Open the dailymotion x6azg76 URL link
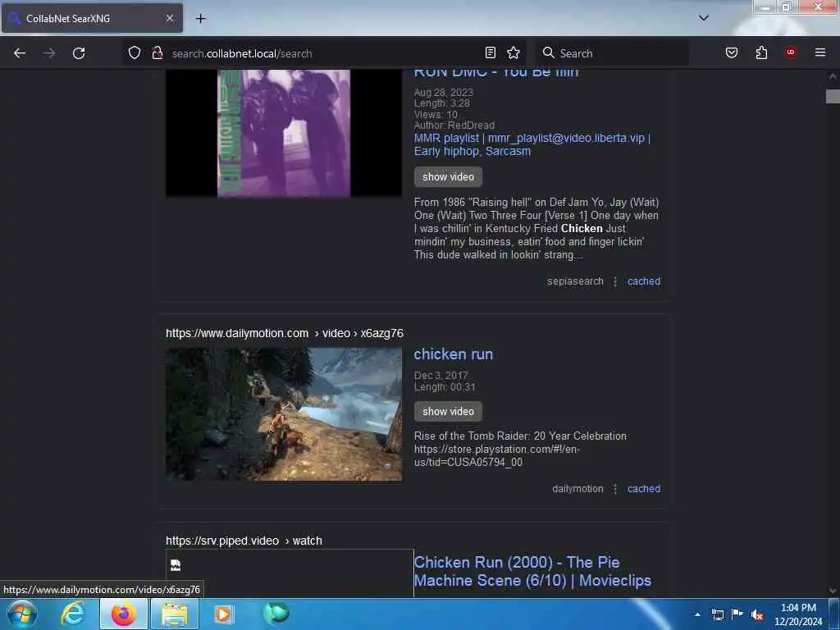This screenshot has height=630, width=840. pos(285,333)
